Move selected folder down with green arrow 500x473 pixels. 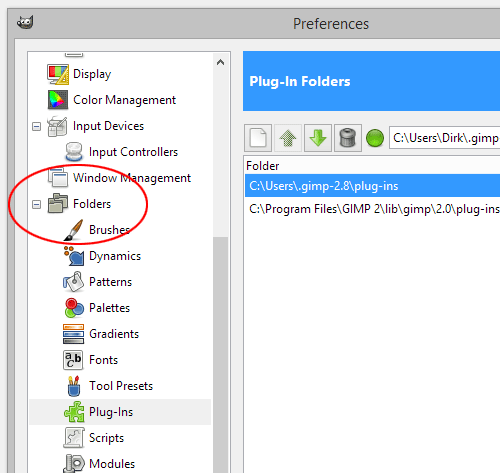pyautogui.click(x=318, y=138)
